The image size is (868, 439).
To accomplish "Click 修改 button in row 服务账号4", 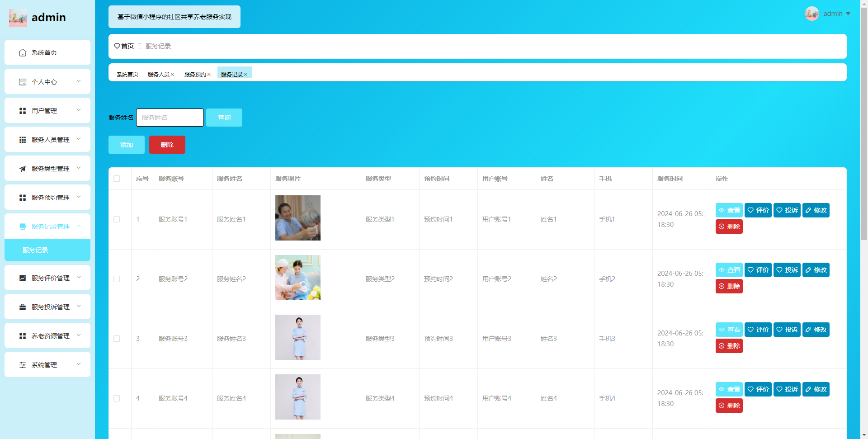I will [816, 389].
